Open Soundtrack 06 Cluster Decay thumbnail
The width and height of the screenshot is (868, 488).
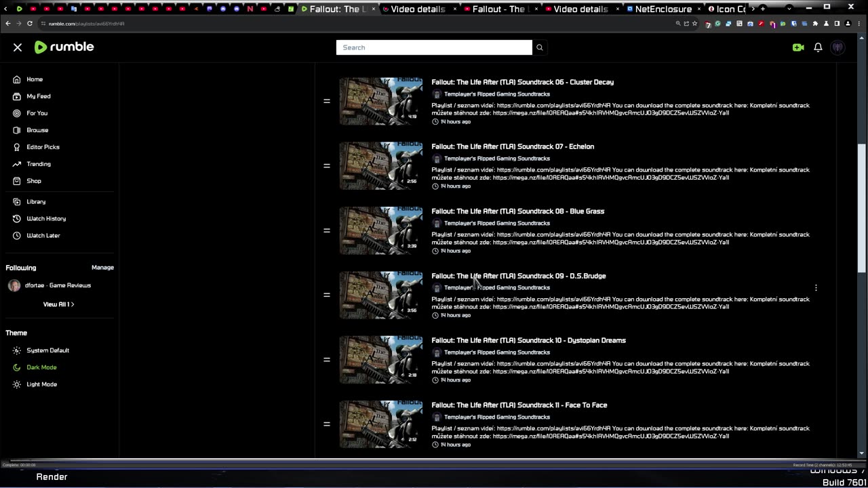[x=380, y=101]
